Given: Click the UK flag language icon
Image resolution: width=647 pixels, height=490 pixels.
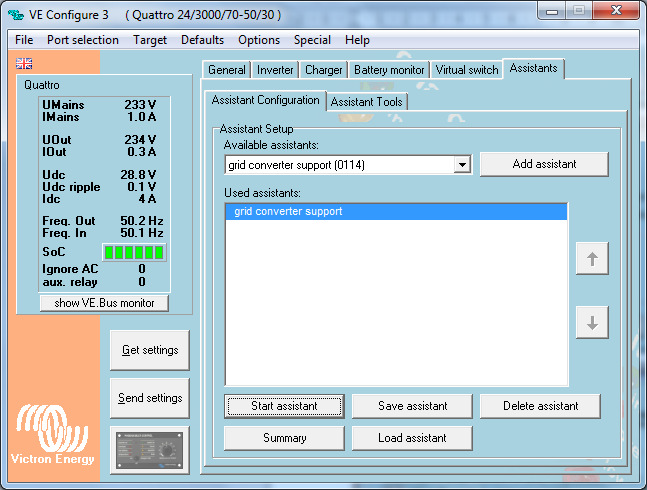Looking at the screenshot, I should [24, 64].
